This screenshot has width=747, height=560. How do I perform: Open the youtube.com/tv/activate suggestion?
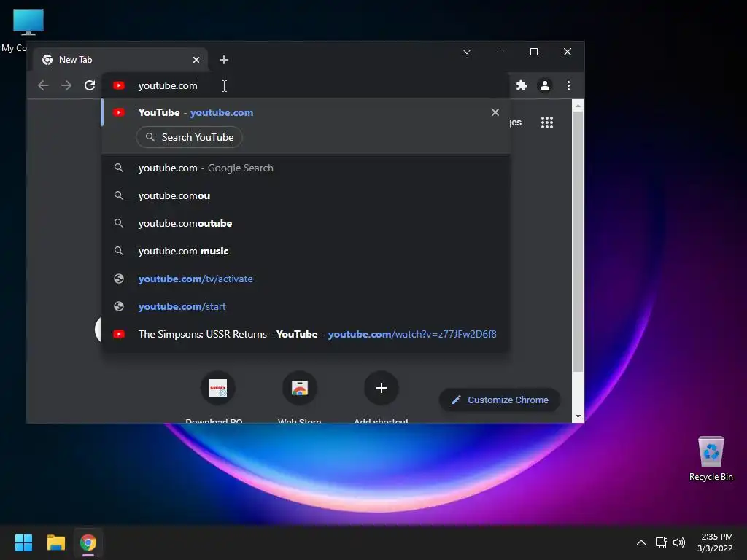pos(306,279)
